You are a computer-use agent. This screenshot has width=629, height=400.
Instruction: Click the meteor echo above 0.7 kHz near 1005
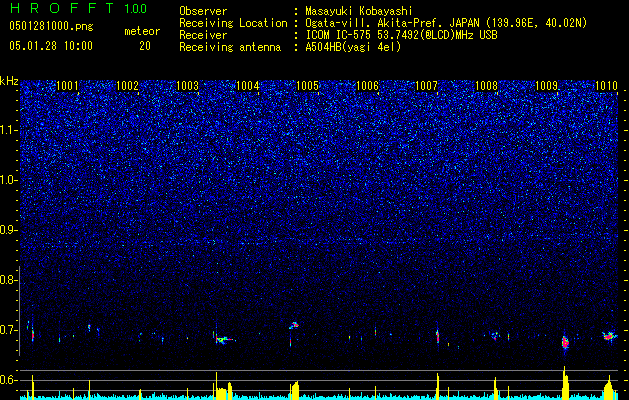click(x=294, y=325)
